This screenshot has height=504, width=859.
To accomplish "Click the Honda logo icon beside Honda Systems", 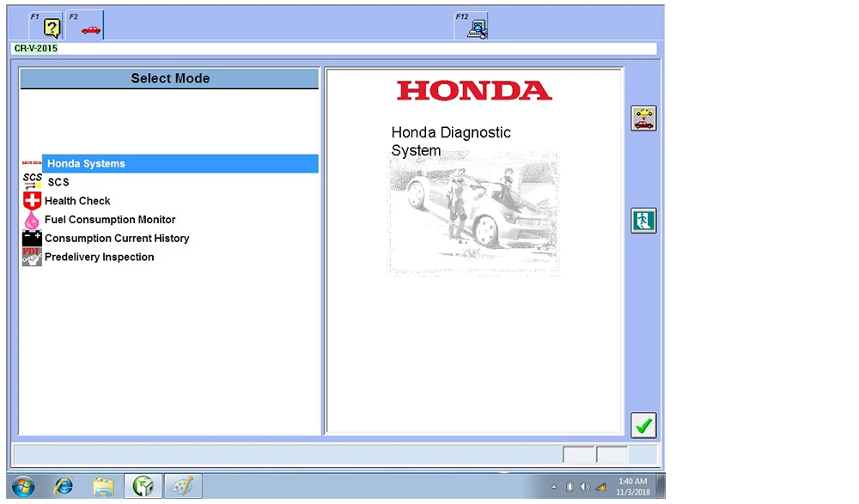I will 32,162.
